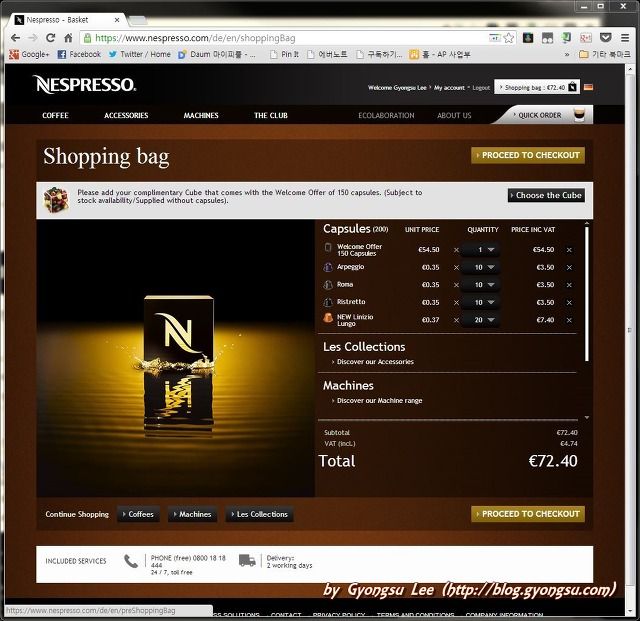Click the Pocket extension icon

click(x=605, y=38)
